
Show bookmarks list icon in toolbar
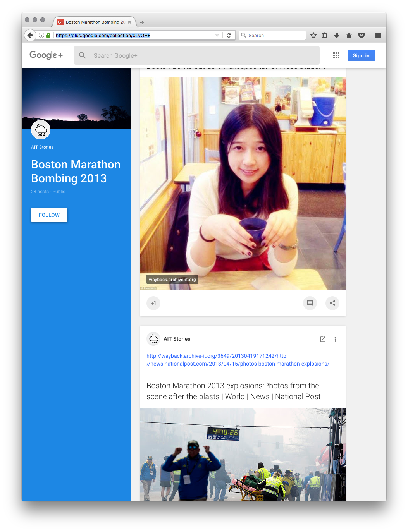coord(325,35)
